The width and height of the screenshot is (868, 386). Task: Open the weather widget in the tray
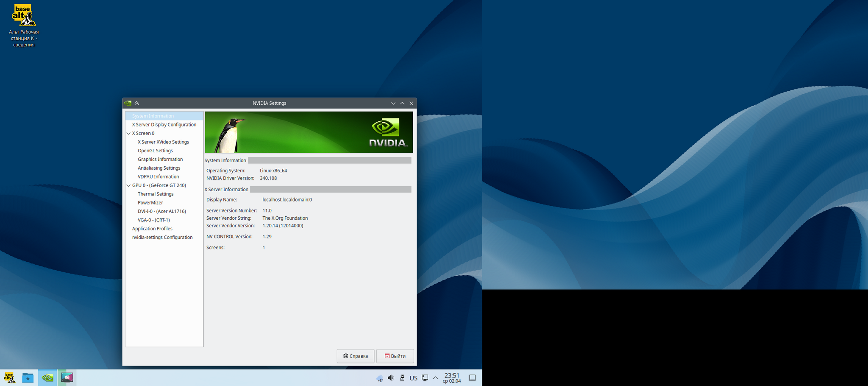click(x=380, y=378)
